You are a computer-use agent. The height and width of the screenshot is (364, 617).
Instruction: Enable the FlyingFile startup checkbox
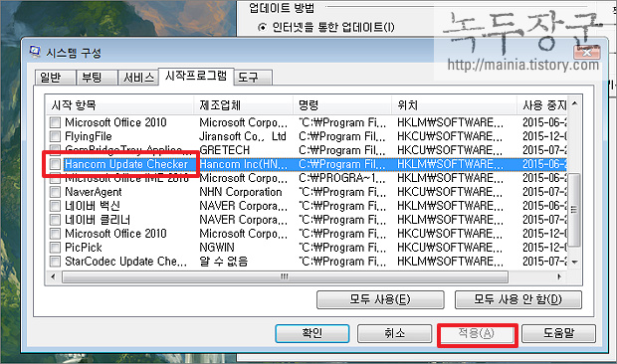55,136
